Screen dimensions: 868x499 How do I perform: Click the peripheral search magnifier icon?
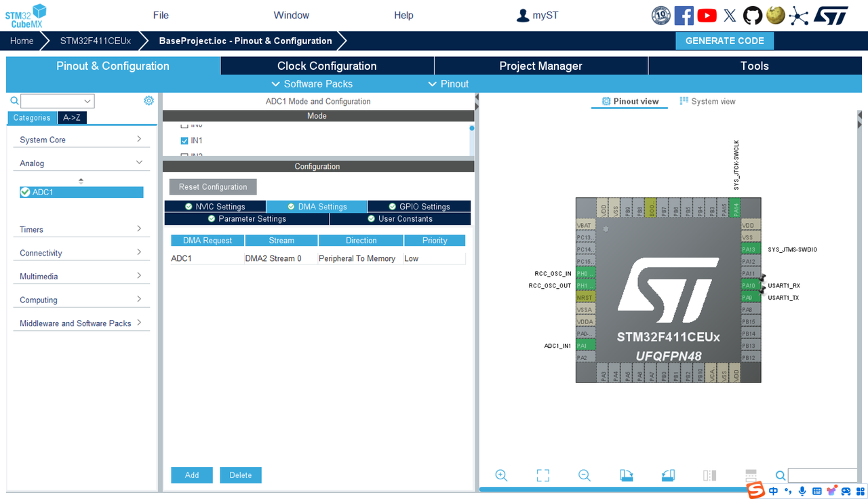pyautogui.click(x=14, y=101)
